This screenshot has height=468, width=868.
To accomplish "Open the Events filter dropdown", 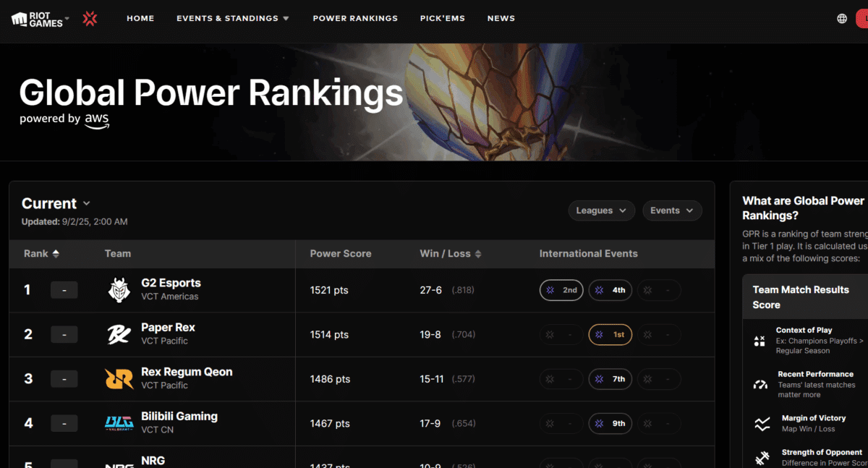I will click(671, 210).
